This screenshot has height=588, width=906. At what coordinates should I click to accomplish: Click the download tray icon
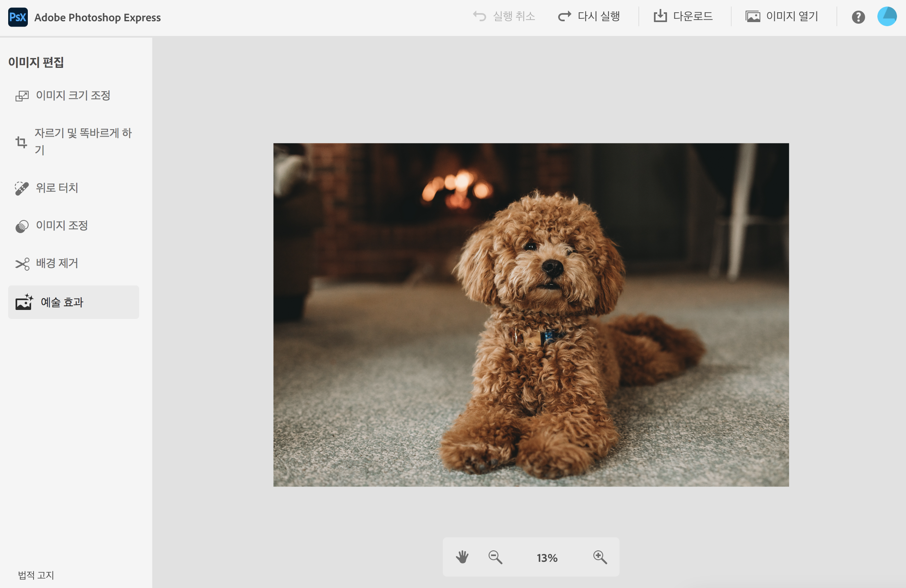coord(660,16)
